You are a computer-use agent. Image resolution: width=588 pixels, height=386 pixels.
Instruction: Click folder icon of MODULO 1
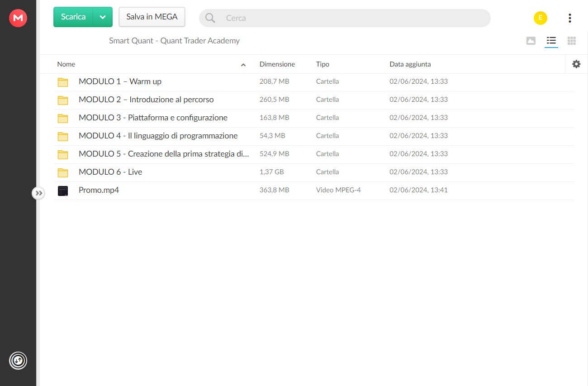click(x=63, y=82)
